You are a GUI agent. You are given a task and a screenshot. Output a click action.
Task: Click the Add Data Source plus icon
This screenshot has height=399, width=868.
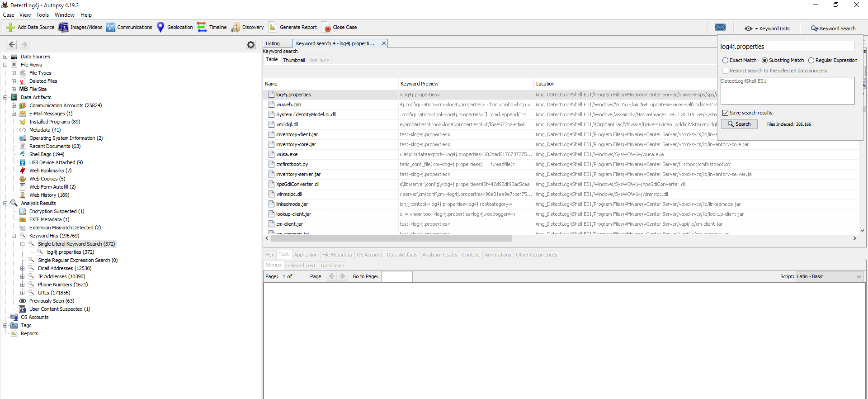[x=10, y=27]
